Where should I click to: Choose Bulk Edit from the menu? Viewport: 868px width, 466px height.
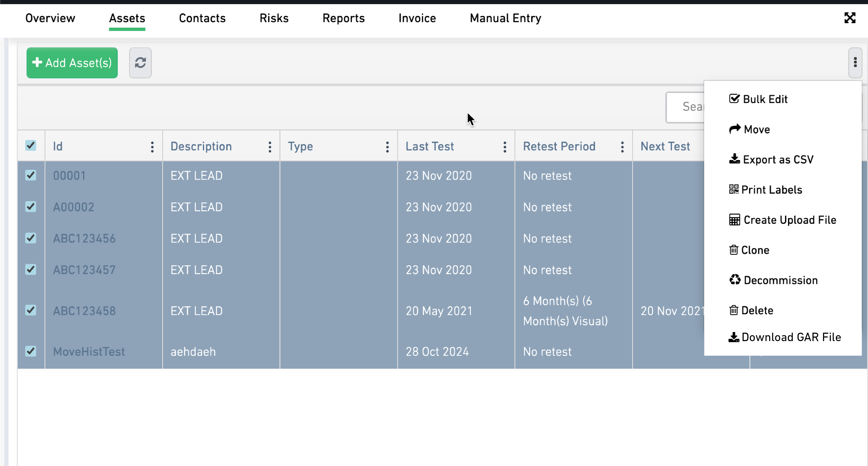(x=758, y=99)
